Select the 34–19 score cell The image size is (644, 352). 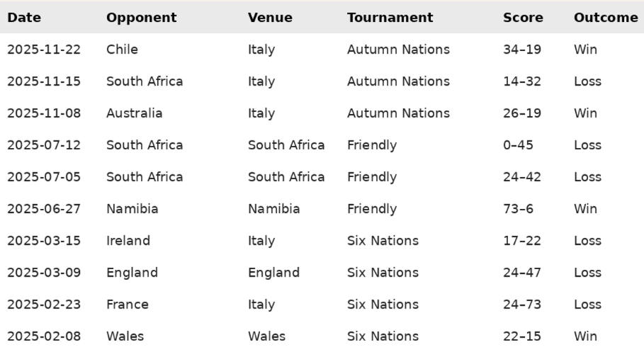(x=522, y=50)
